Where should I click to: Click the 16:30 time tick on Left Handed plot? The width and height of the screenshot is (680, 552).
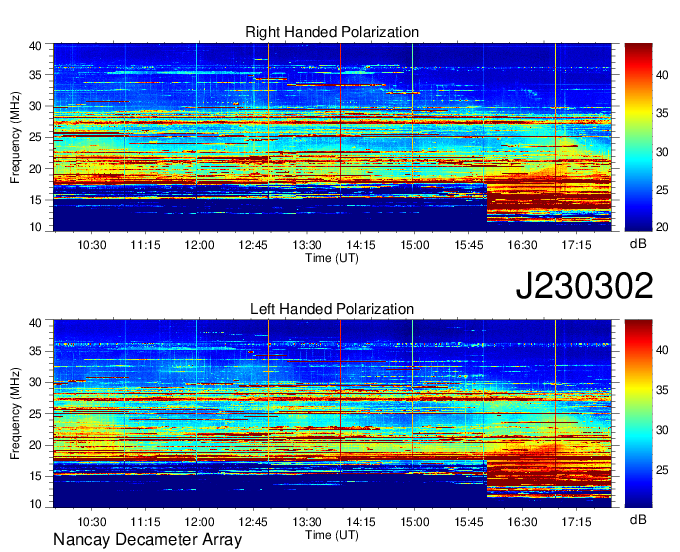click(522, 522)
